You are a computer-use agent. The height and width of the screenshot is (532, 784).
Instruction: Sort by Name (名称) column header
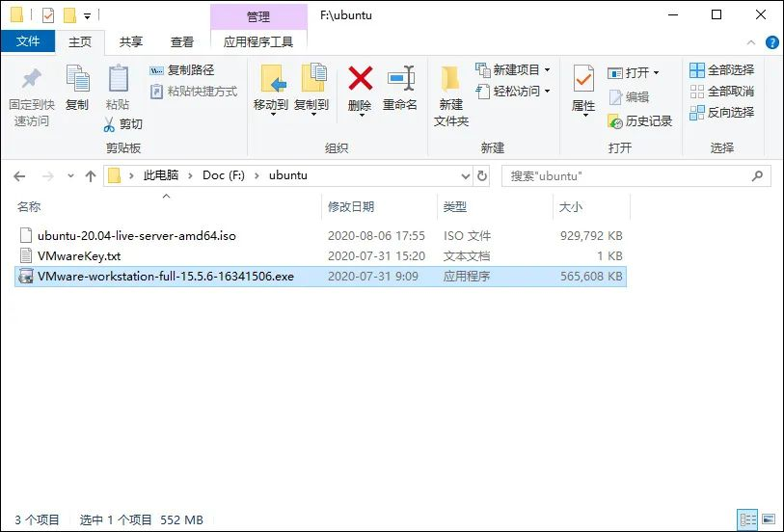29,207
